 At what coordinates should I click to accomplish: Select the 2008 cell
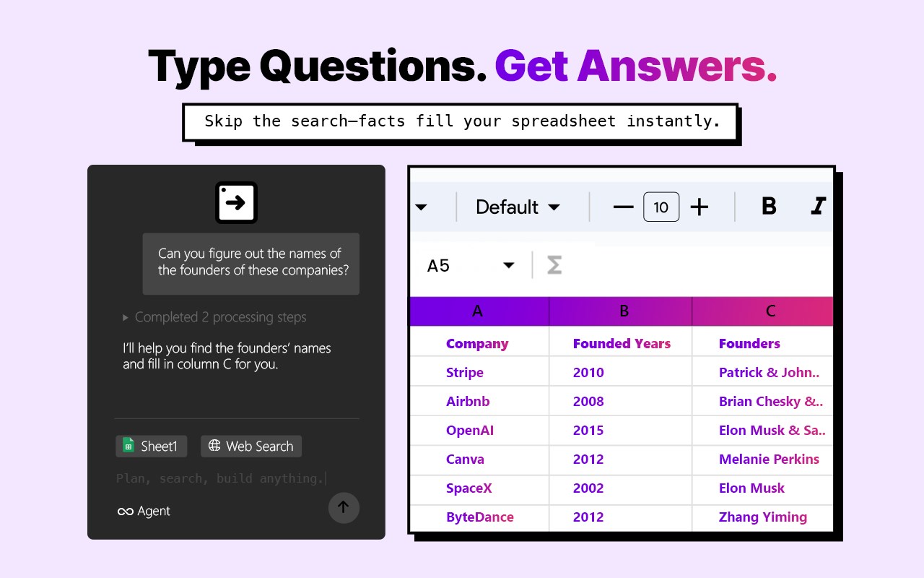tap(621, 401)
